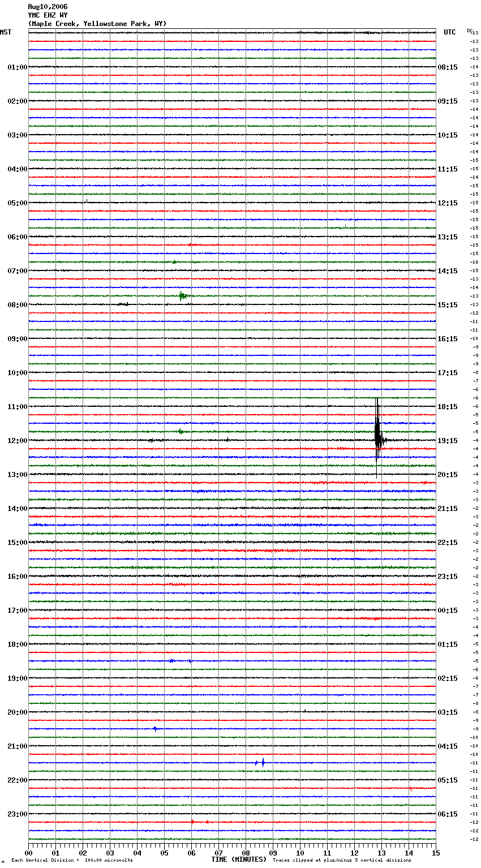Click the 22:15 UTC time label
The width and height of the screenshot is (481, 868).
[448, 543]
